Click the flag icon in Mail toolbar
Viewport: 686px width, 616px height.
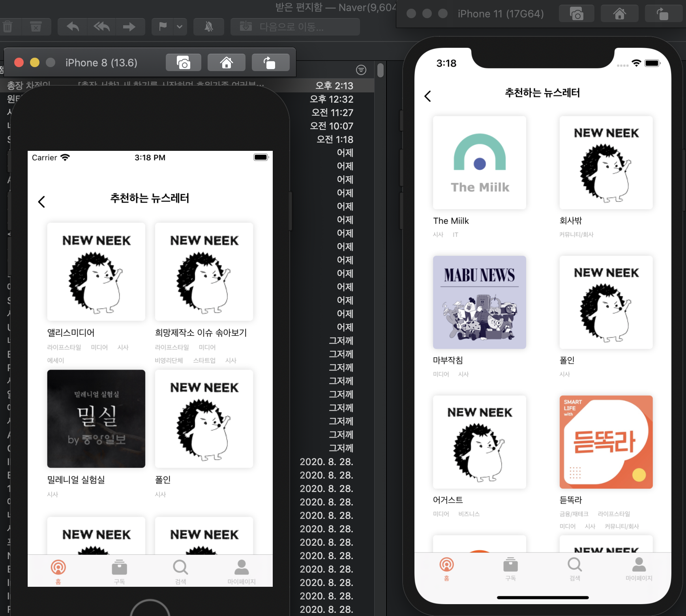point(162,27)
